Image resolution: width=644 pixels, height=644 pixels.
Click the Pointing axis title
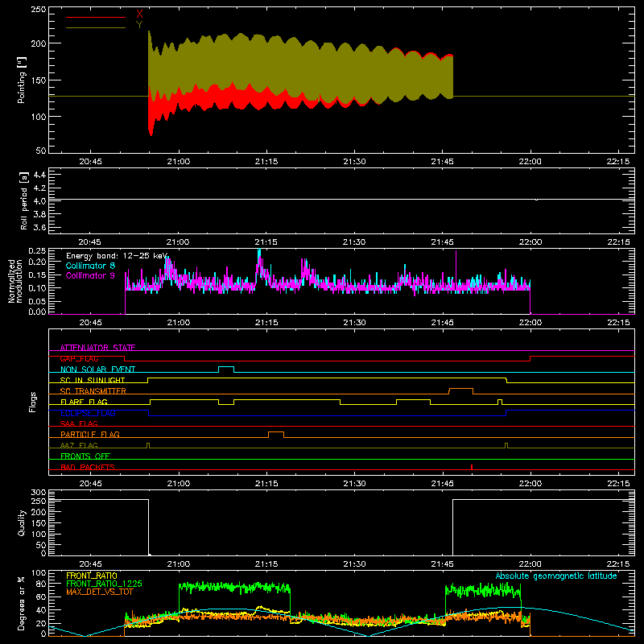22,80
